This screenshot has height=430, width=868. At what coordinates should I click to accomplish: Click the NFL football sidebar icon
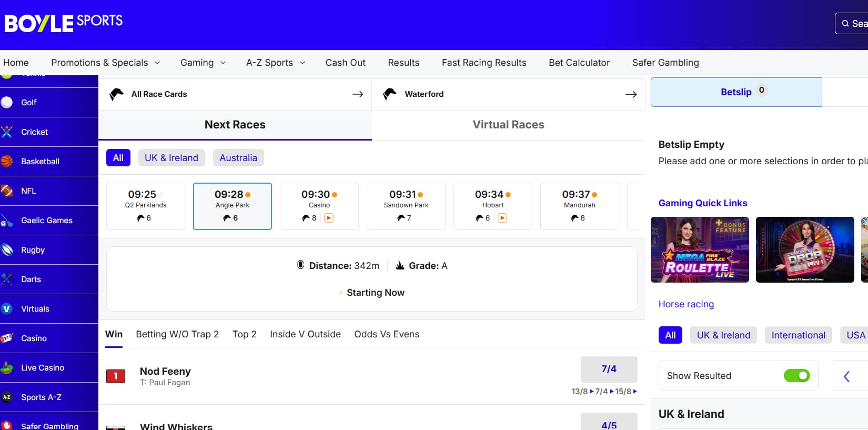tap(7, 191)
